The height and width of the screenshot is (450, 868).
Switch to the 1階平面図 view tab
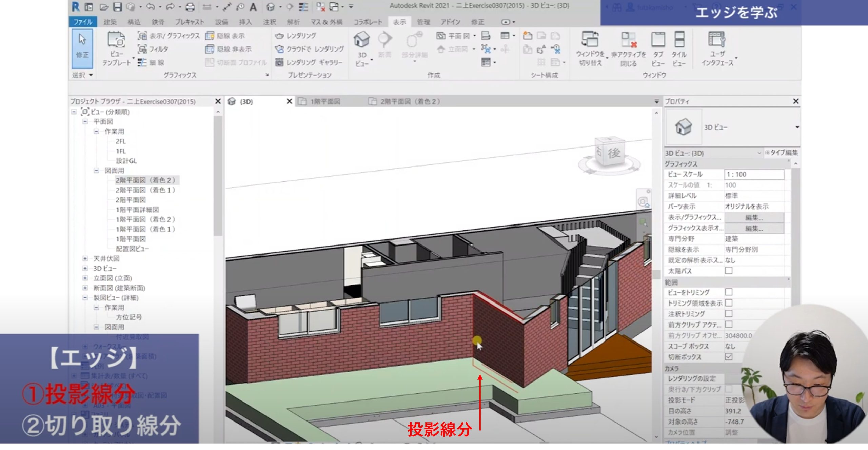(x=325, y=101)
